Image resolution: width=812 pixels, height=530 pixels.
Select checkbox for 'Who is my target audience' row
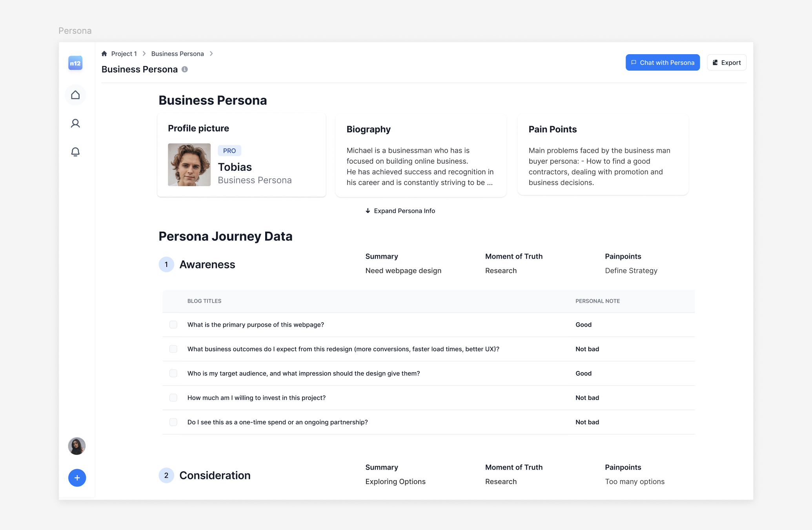173,373
